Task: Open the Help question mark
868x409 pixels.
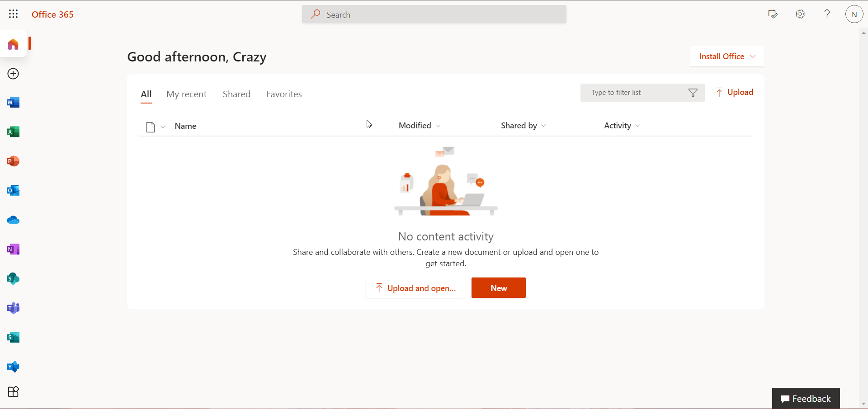Action: [x=827, y=14]
